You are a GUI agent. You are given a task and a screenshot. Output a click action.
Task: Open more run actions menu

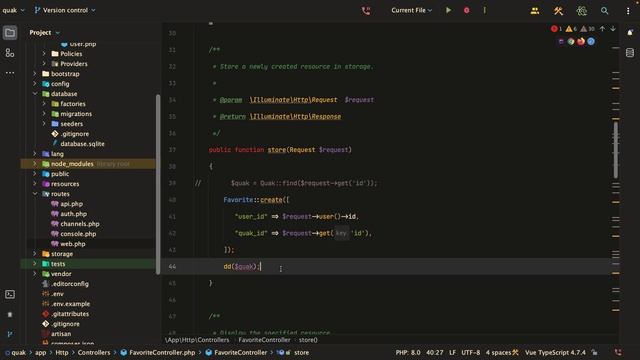(x=484, y=10)
